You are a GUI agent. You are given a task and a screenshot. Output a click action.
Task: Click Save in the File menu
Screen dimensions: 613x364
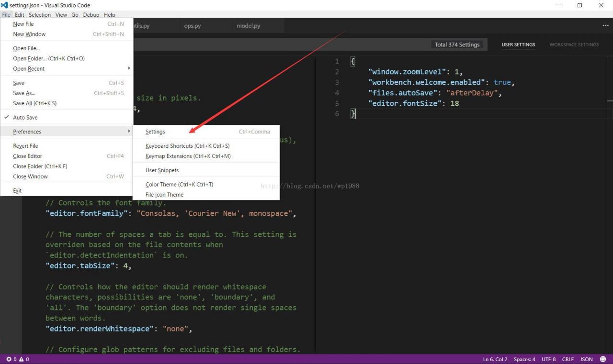pyautogui.click(x=67, y=83)
